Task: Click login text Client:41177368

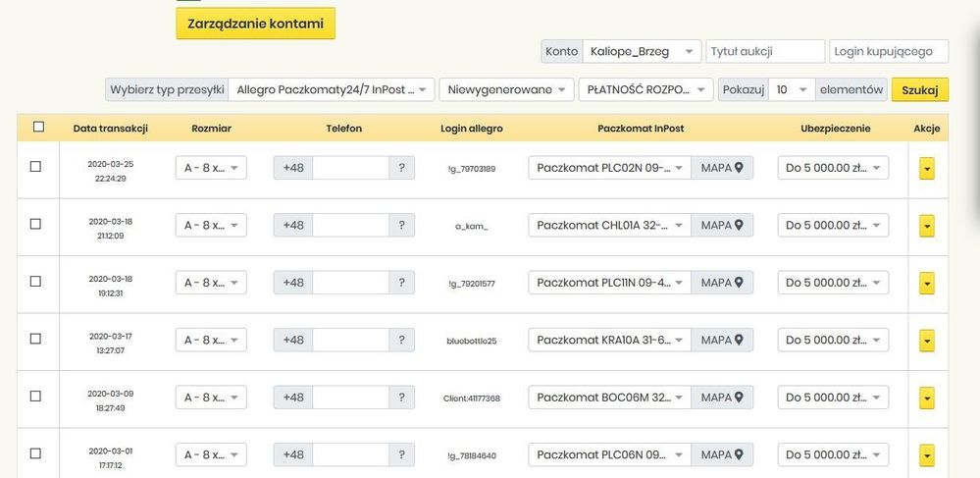Action: (472, 398)
